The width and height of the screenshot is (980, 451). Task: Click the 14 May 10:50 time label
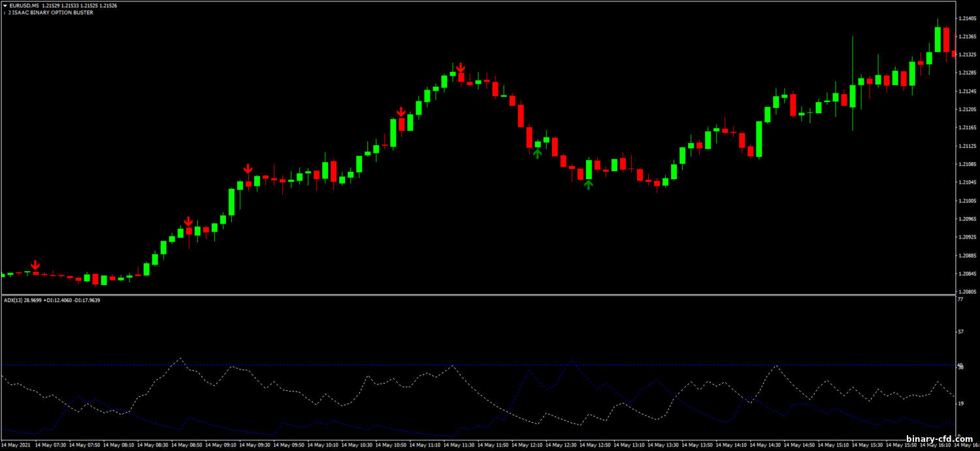coord(391,445)
